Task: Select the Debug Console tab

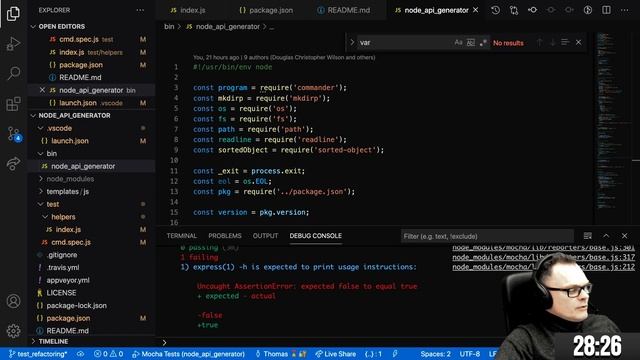Action: point(316,236)
